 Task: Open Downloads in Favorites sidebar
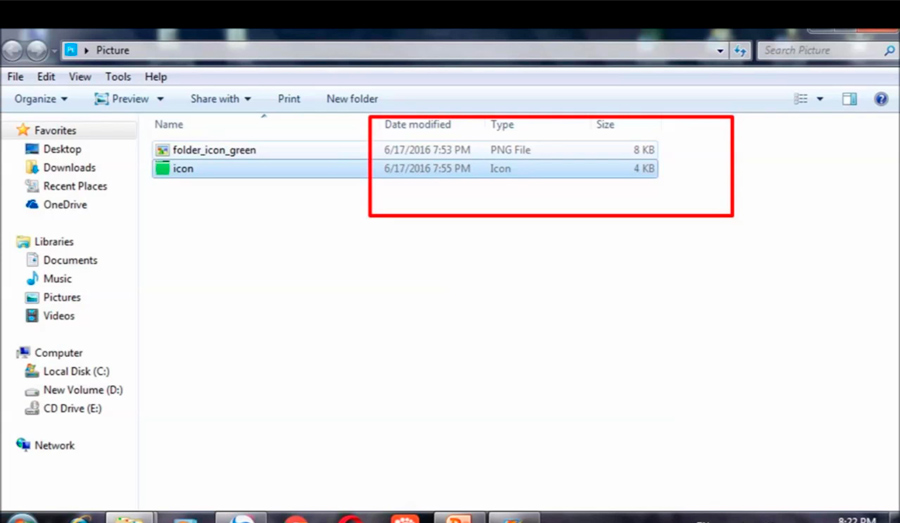[x=69, y=168]
